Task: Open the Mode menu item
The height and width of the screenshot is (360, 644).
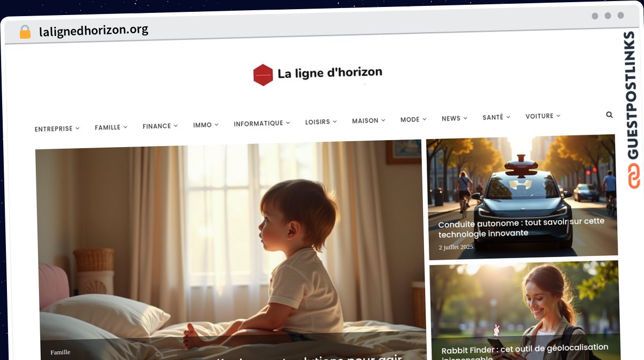Action: click(413, 119)
